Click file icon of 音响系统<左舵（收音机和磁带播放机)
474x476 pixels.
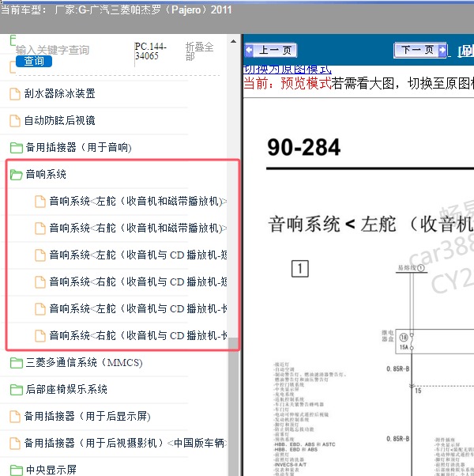40,202
